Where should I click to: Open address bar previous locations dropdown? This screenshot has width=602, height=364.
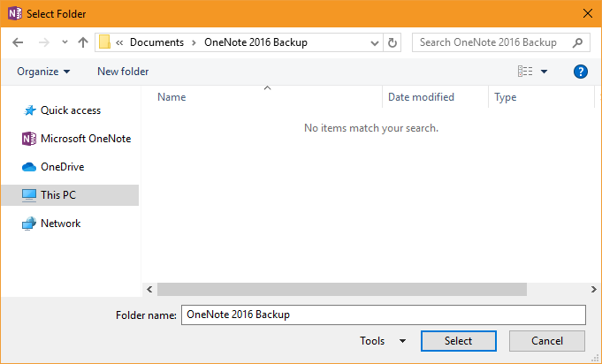click(x=375, y=43)
